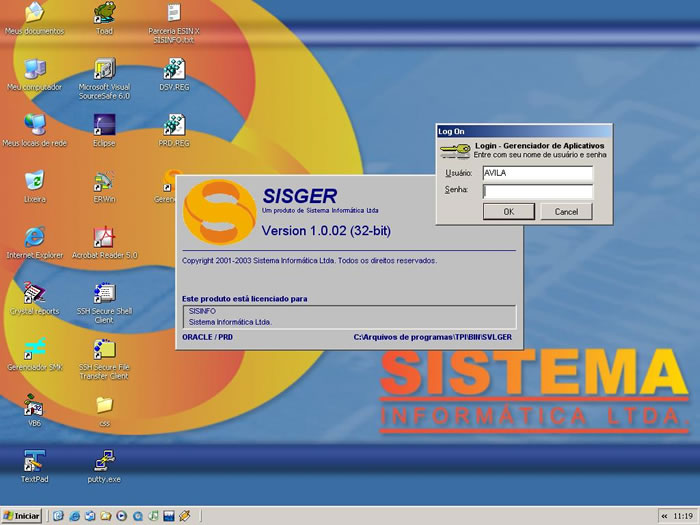Click the Windows Media Player quick launch icon
The width and height of the screenshot is (700, 525).
(121, 516)
